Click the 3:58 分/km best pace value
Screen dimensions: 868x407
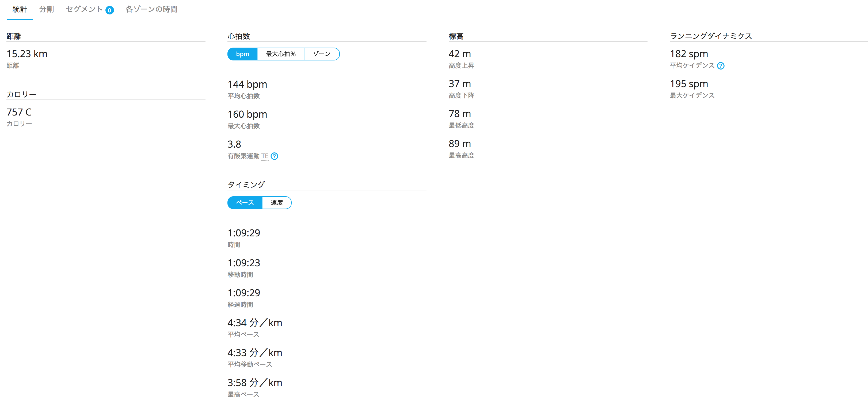tap(255, 383)
